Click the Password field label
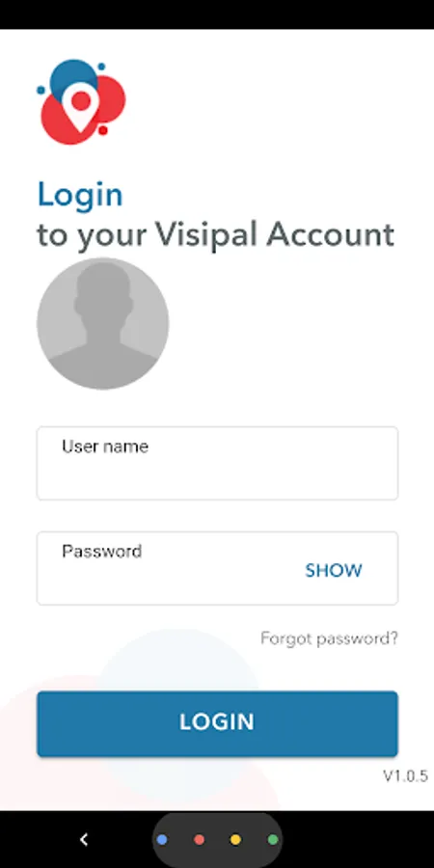 click(102, 552)
